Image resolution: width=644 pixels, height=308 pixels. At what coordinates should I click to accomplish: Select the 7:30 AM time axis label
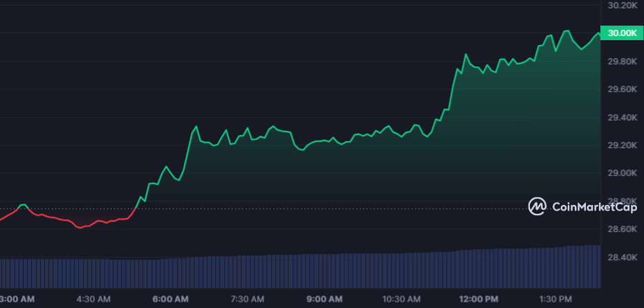point(247,299)
